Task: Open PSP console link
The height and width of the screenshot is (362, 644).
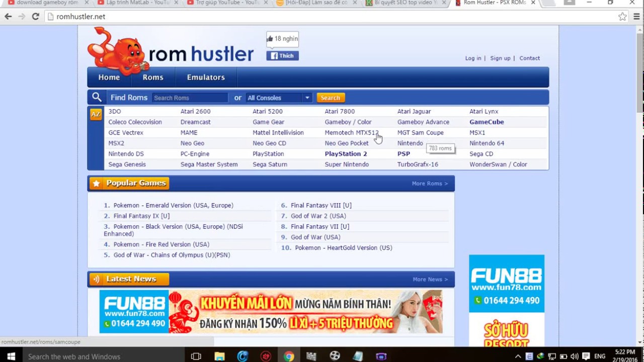Action: click(x=404, y=154)
